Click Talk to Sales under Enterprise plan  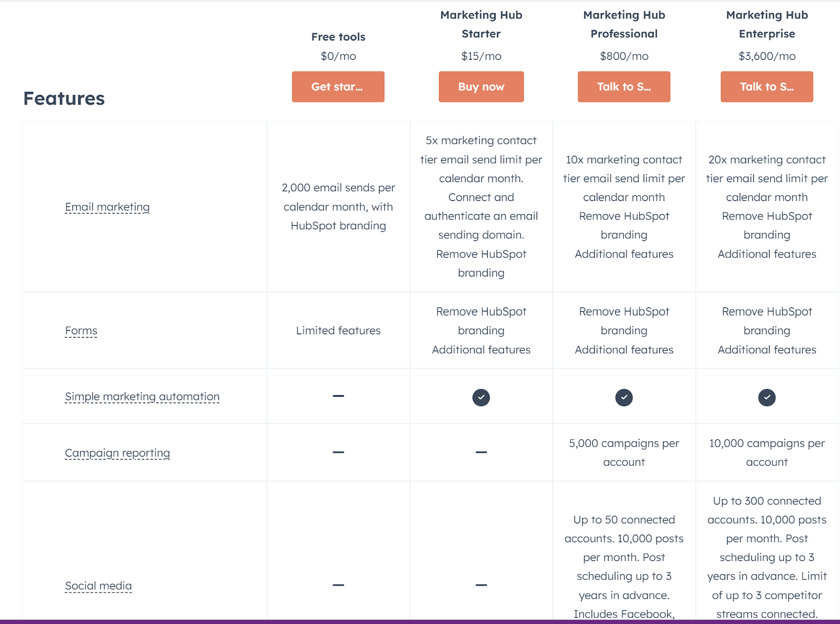766,87
